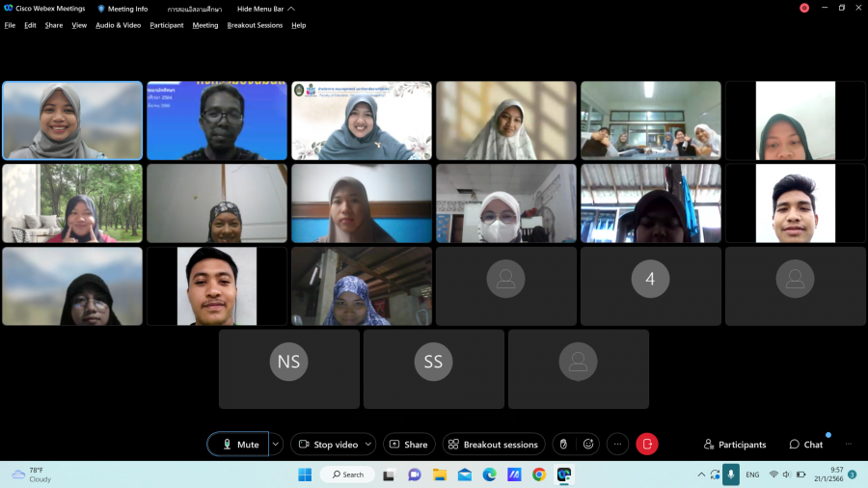
Task: Mute the microphone
Action: (x=239, y=445)
